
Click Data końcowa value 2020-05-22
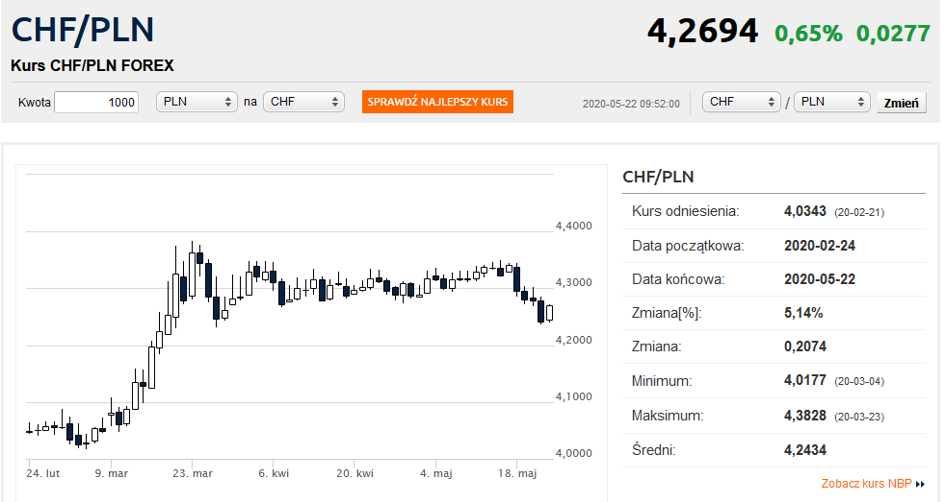click(x=820, y=280)
